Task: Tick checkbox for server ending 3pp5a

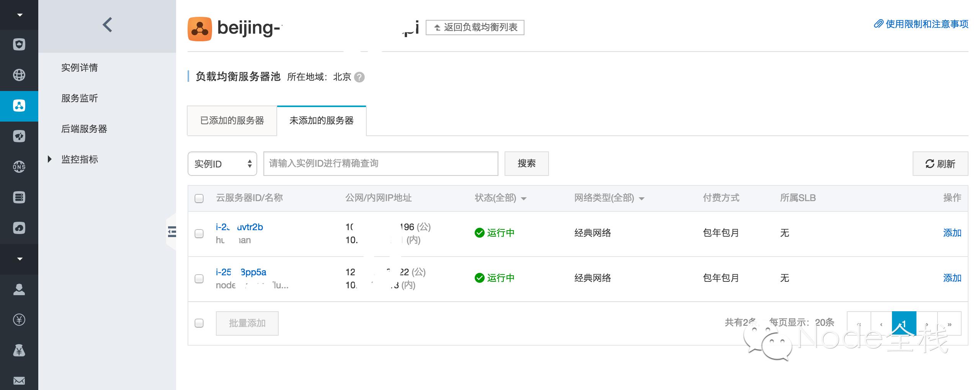Action: [199, 279]
